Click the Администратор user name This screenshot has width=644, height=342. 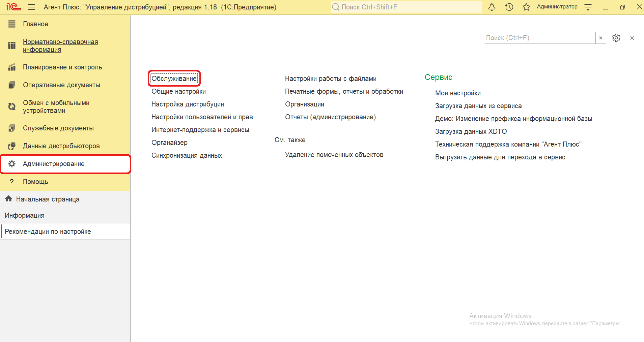tap(557, 7)
